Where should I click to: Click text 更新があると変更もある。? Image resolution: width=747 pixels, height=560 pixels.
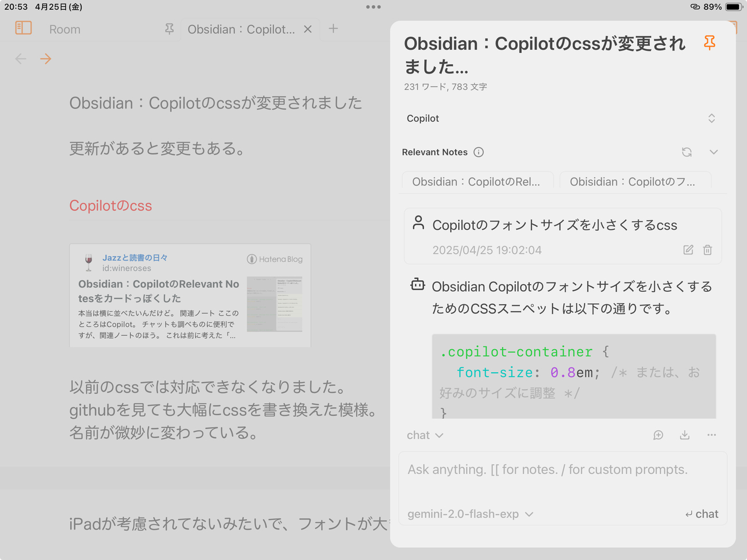[157, 148]
